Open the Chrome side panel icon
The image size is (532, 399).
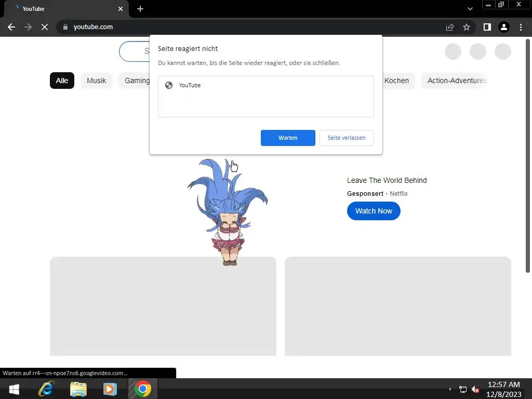[x=487, y=27]
